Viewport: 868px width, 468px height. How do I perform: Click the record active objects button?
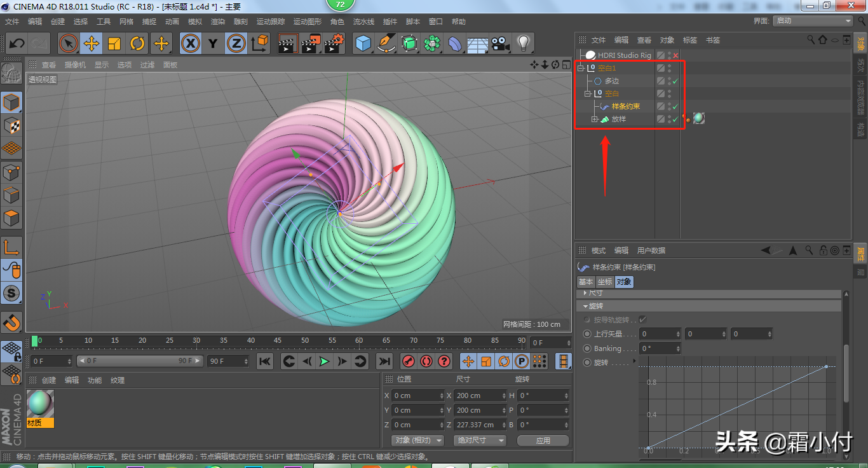pyautogui.click(x=409, y=361)
